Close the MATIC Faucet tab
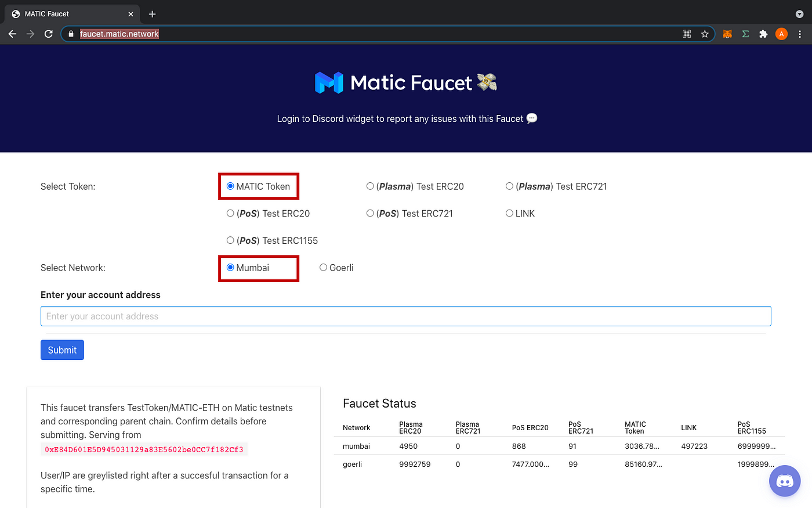This screenshot has height=508, width=812. pyautogui.click(x=130, y=14)
